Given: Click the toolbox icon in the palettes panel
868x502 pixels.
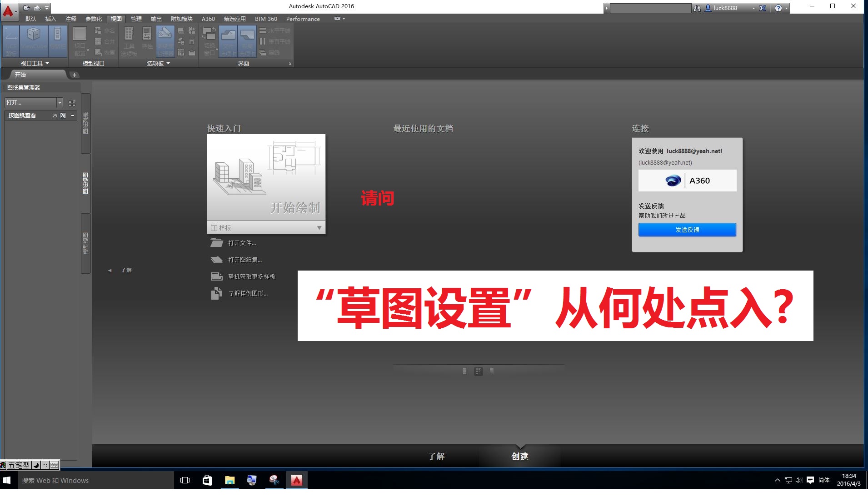Looking at the screenshot, I should pyautogui.click(x=192, y=52).
